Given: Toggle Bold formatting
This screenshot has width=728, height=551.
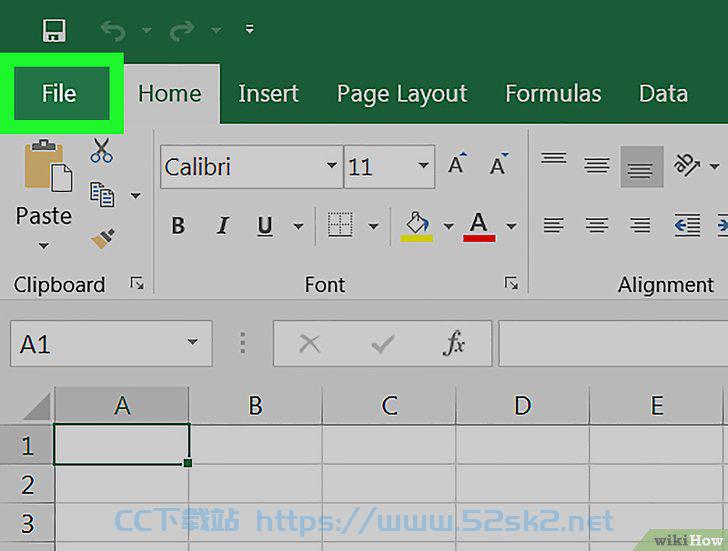Looking at the screenshot, I should [x=178, y=226].
